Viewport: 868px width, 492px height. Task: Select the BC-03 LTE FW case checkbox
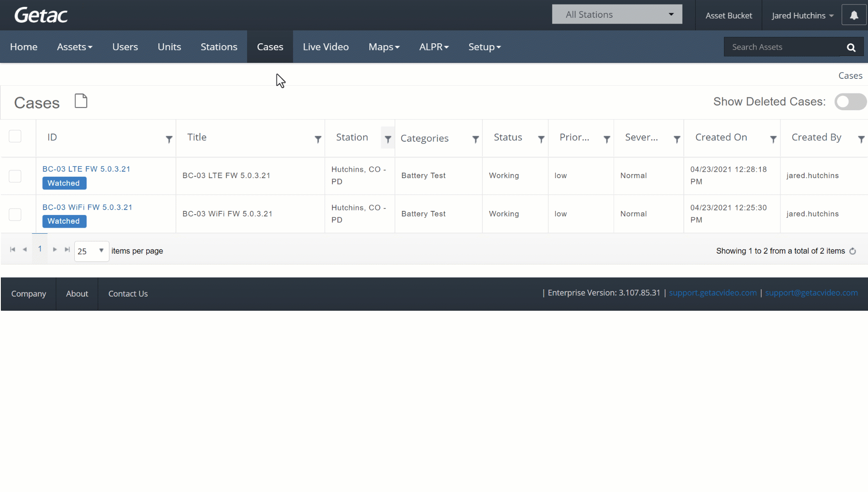tap(15, 176)
